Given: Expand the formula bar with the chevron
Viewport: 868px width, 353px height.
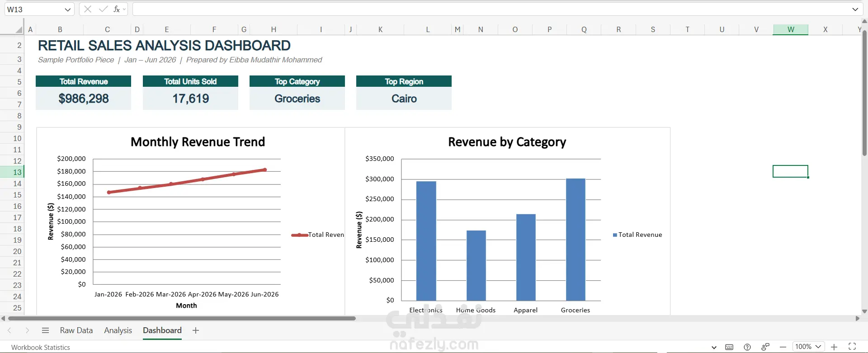Looking at the screenshot, I should [855, 9].
